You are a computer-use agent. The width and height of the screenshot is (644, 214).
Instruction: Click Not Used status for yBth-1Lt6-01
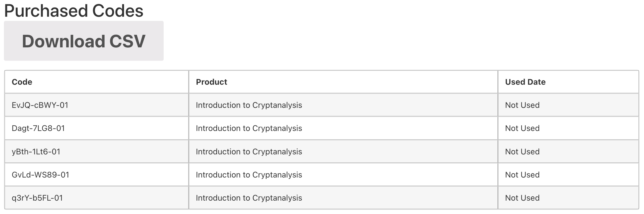(x=522, y=152)
